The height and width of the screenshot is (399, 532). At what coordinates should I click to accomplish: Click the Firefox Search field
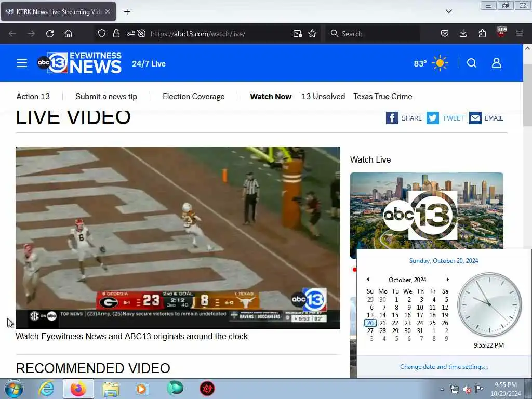pos(372,34)
